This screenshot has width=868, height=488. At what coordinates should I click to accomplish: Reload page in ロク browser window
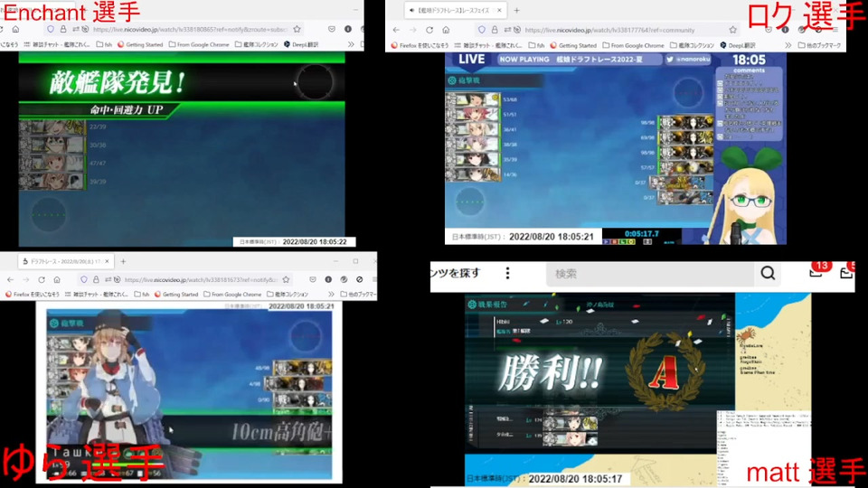coord(429,30)
